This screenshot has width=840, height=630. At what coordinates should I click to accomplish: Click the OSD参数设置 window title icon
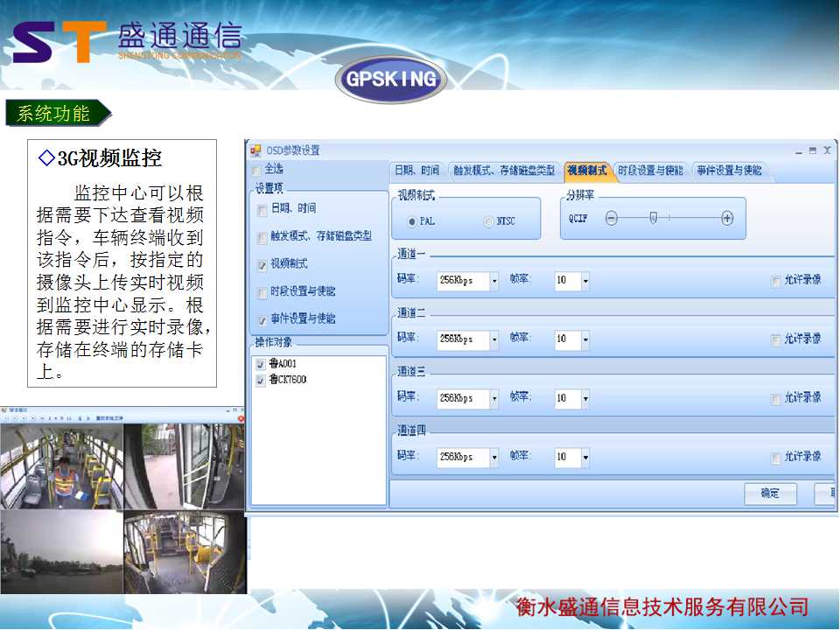pyautogui.click(x=255, y=150)
